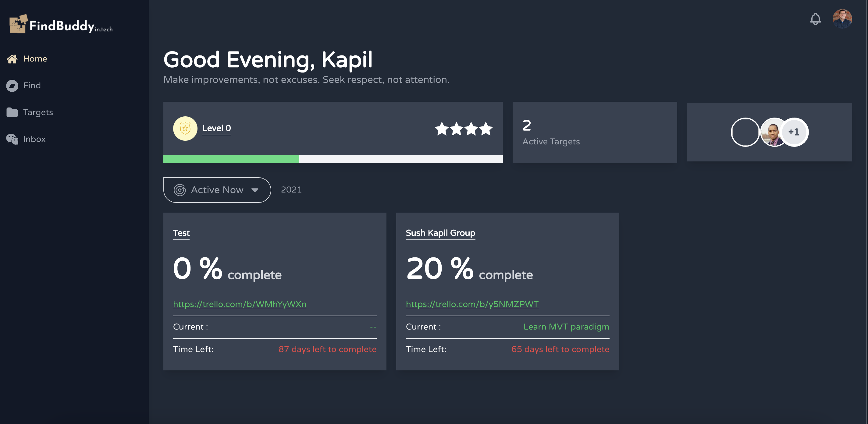Click the four-star rating

coord(464,129)
